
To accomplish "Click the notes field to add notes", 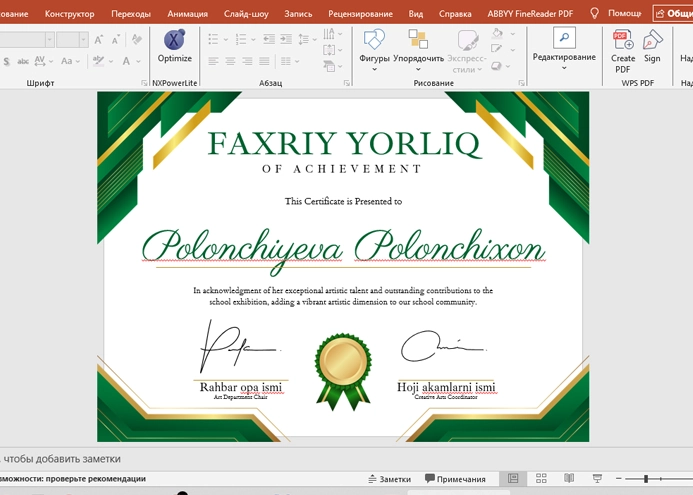I will (x=346, y=459).
